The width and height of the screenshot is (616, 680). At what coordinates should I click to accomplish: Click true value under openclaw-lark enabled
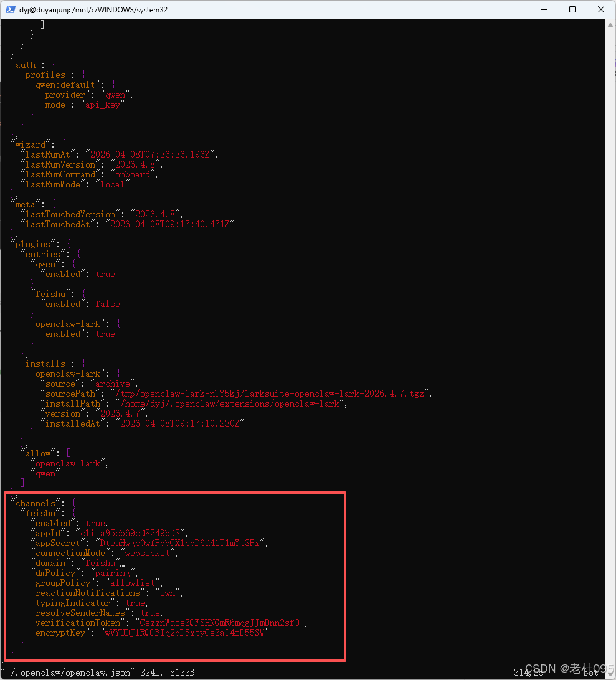(x=105, y=334)
